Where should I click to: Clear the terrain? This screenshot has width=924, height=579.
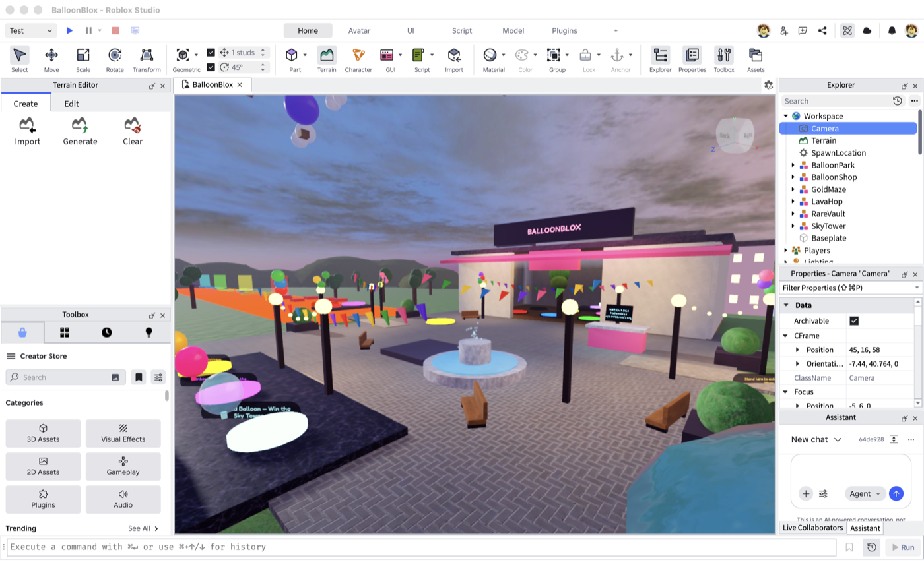[133, 131]
